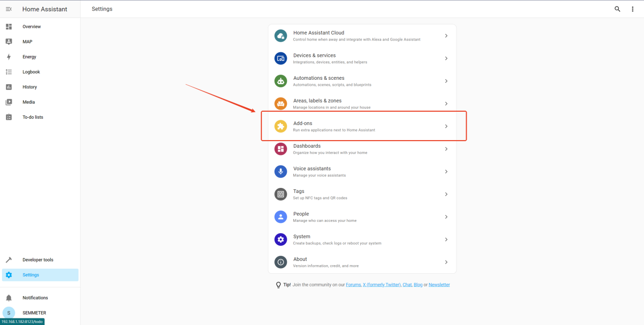Viewport: 644px width, 325px height.
Task: Expand the Devices & services chevron
Action: tap(446, 58)
